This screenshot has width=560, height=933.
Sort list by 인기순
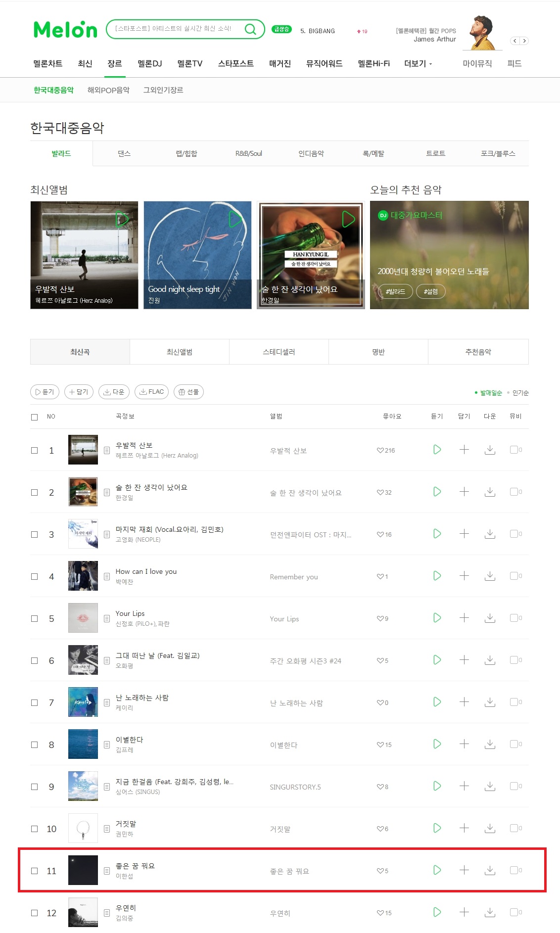520,393
